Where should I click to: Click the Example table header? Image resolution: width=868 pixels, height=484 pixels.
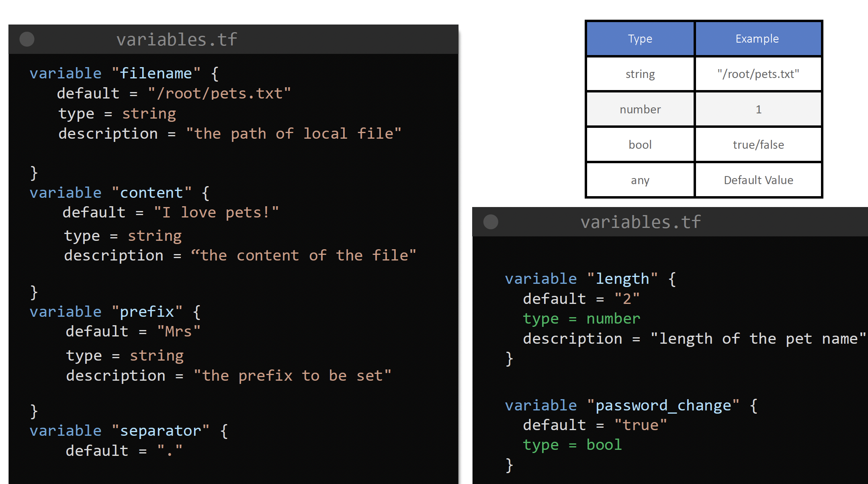pyautogui.click(x=757, y=39)
